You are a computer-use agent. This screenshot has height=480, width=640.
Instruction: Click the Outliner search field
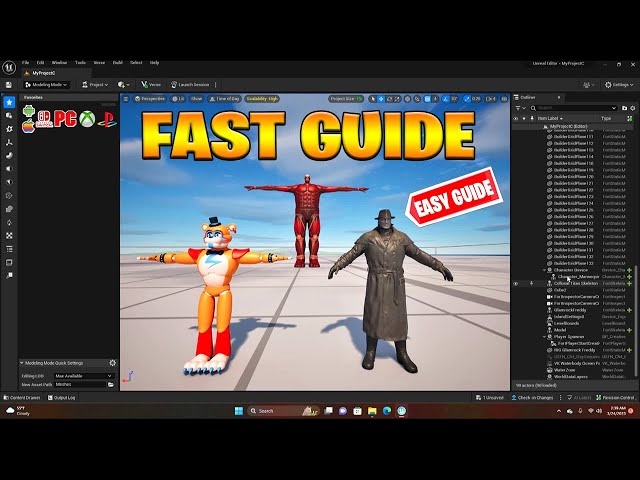[x=573, y=108]
